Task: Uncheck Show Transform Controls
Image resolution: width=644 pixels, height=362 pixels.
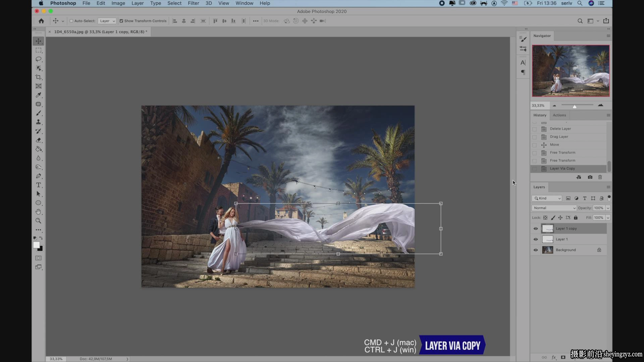Action: tap(121, 21)
